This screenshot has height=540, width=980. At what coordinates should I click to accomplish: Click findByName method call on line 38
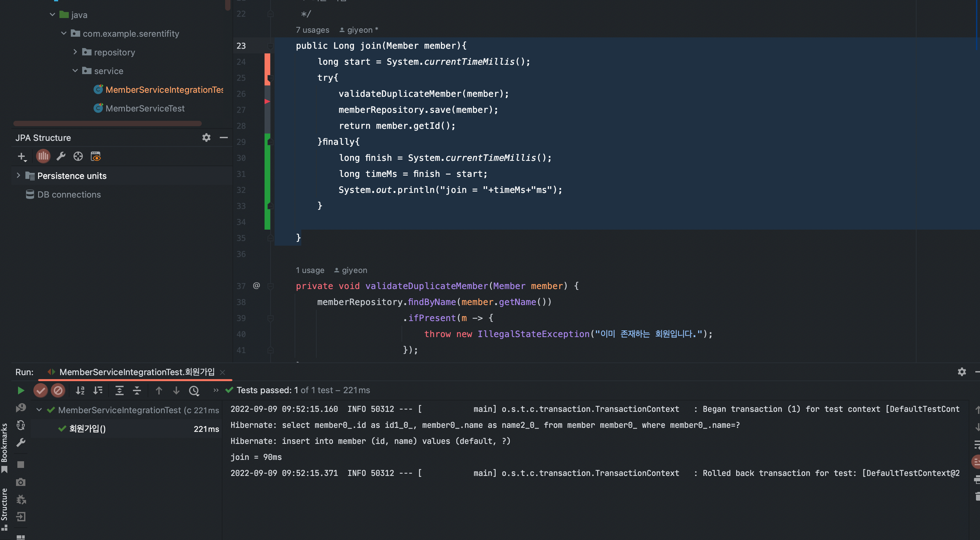[x=432, y=302]
